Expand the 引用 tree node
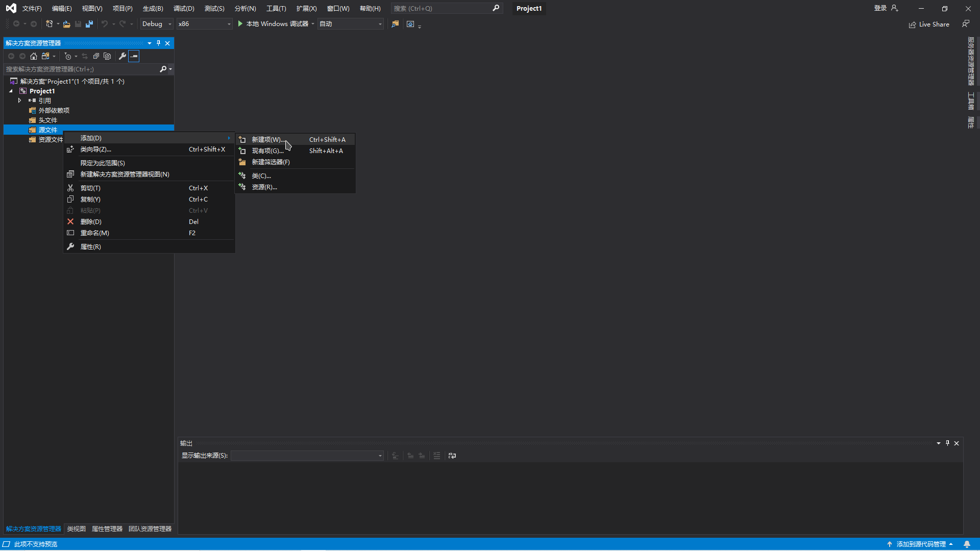 (19, 101)
